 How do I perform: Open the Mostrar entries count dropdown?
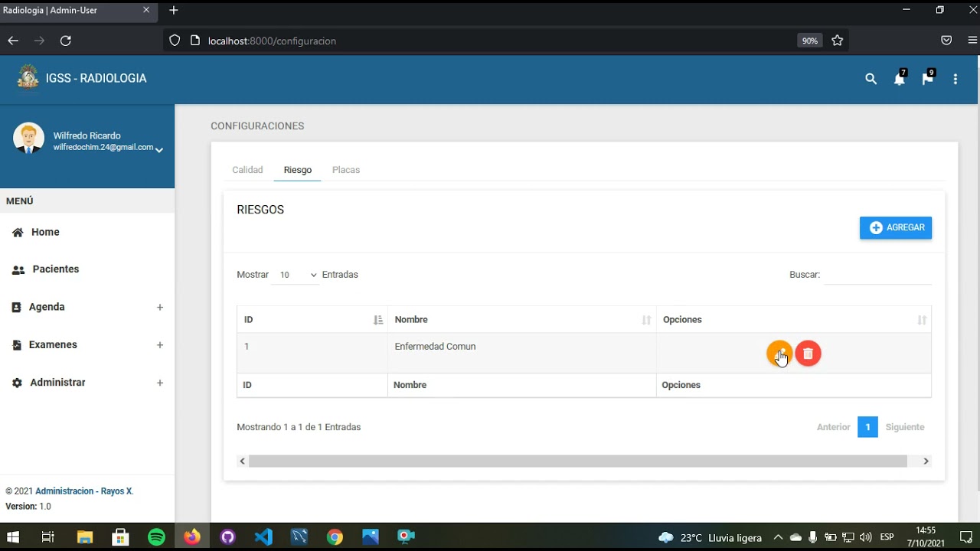tap(295, 275)
